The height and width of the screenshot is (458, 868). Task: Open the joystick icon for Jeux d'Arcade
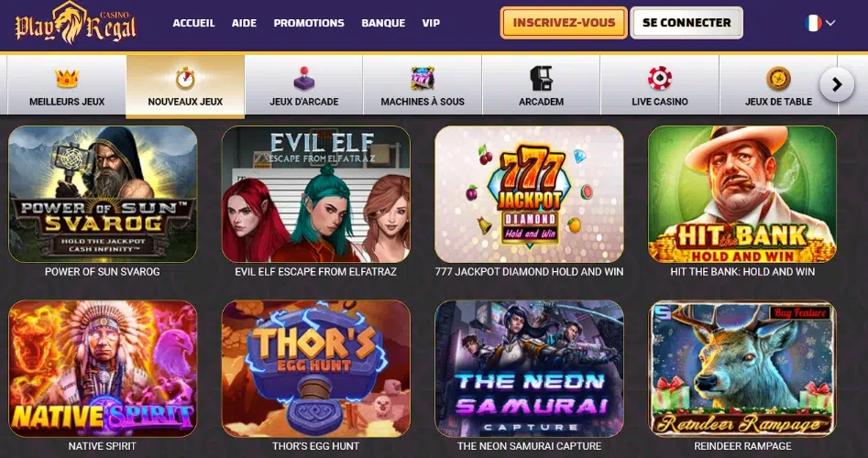303,79
